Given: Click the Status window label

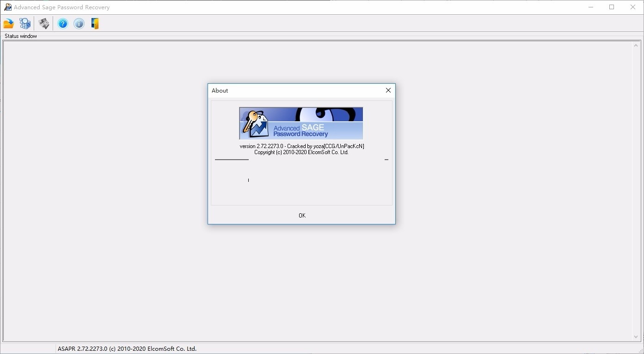Looking at the screenshot, I should tap(21, 36).
